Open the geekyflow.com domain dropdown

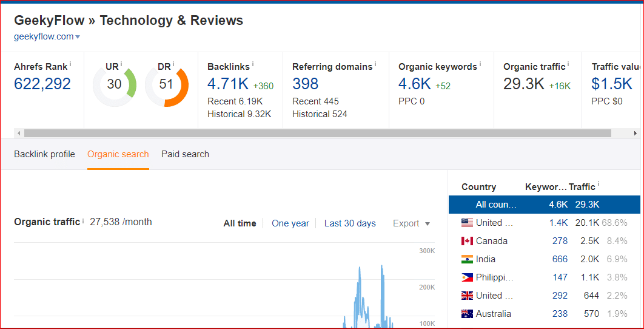point(47,36)
